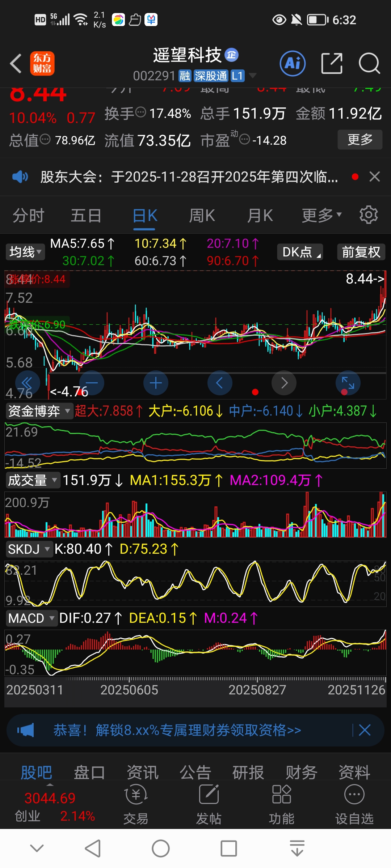Tap the pull-down notification bar icon
391x868 pixels.
pos(297,848)
